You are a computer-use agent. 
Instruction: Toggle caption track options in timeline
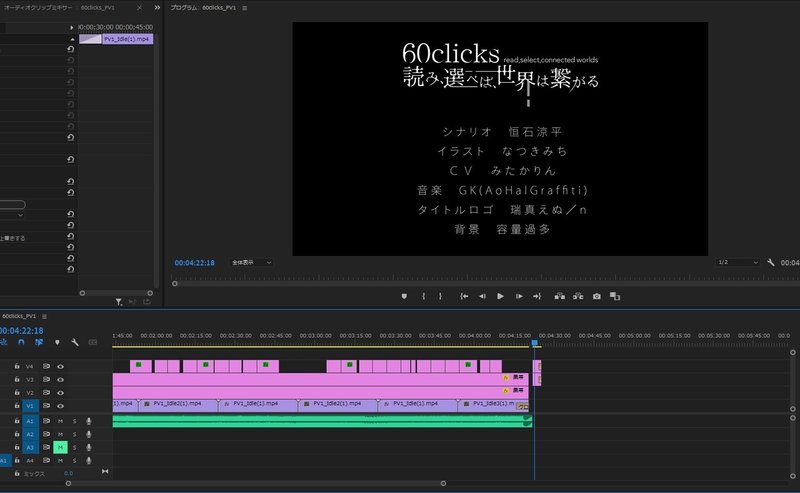pyautogui.click(x=93, y=342)
